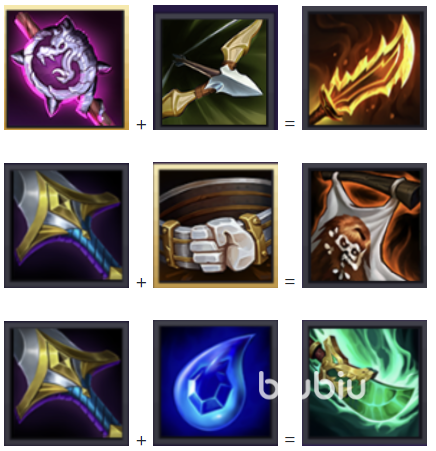Click the silver arrowhead on the bow icon
The width and height of the screenshot is (436, 451).
[x=236, y=82]
